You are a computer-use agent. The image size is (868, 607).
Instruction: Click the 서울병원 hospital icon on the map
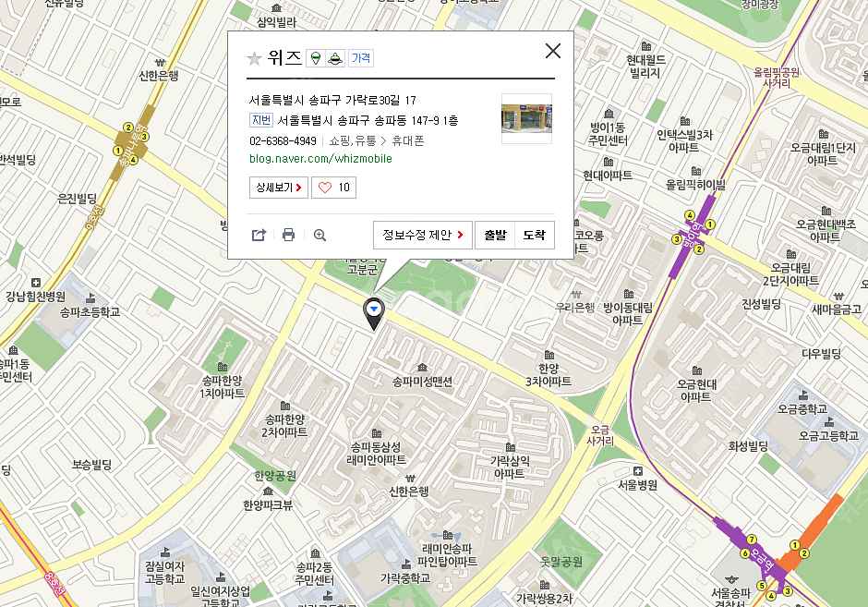coord(638,471)
